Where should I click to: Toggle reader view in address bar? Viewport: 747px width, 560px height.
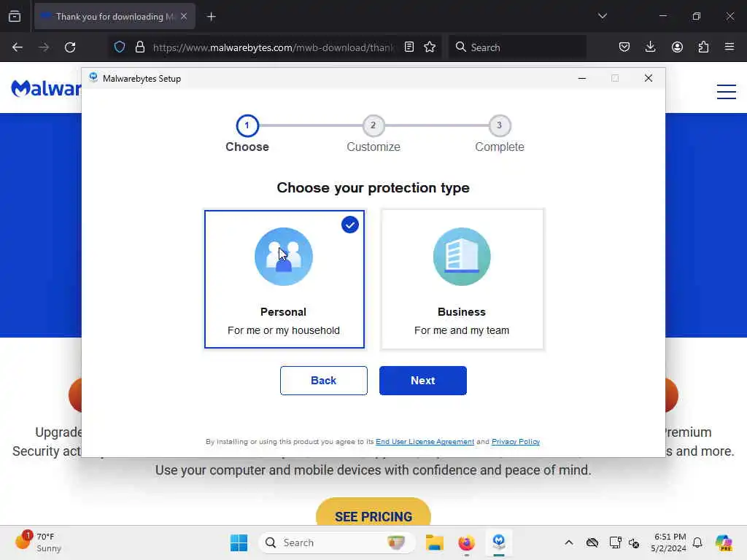tap(409, 47)
